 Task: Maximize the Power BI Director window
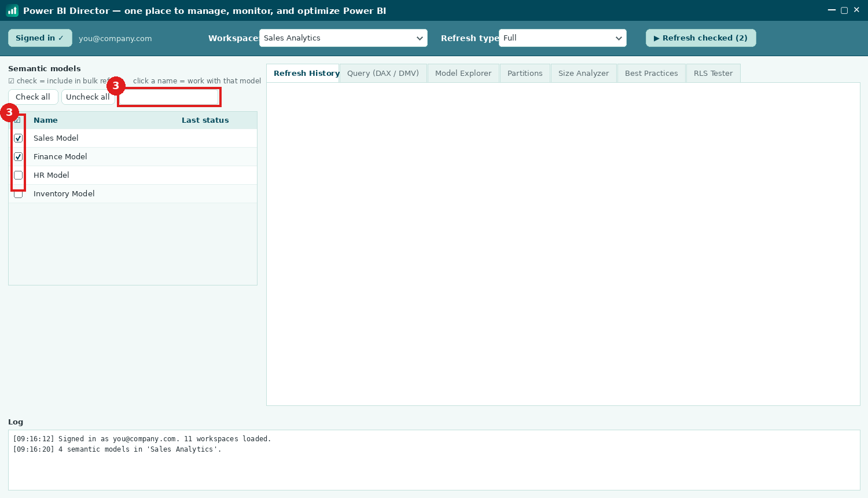pos(844,10)
